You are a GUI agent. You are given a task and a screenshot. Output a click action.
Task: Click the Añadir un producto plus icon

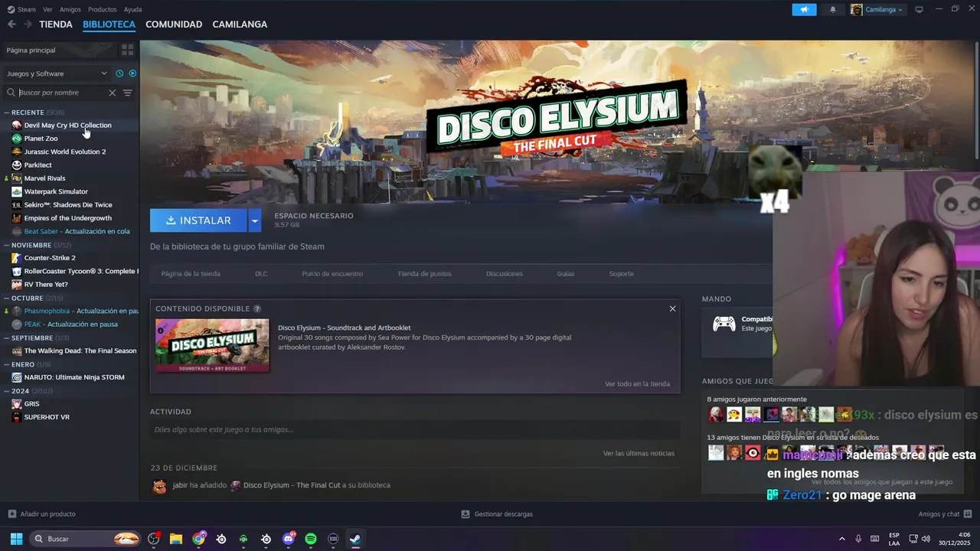tap(11, 514)
